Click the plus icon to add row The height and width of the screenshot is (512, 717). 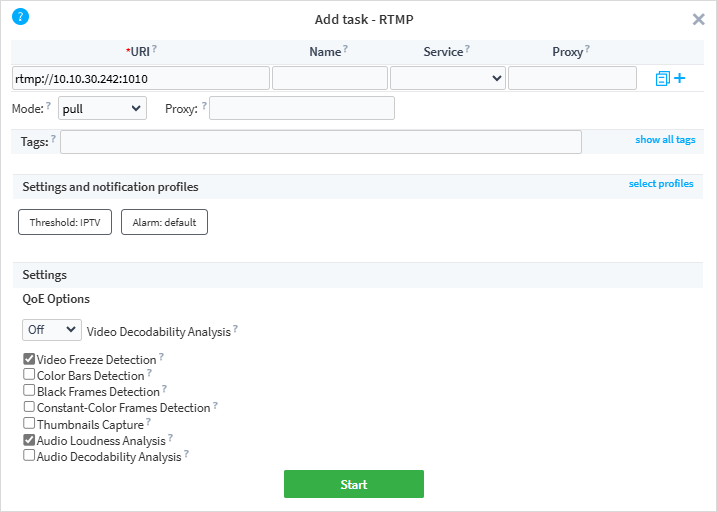pyautogui.click(x=680, y=78)
